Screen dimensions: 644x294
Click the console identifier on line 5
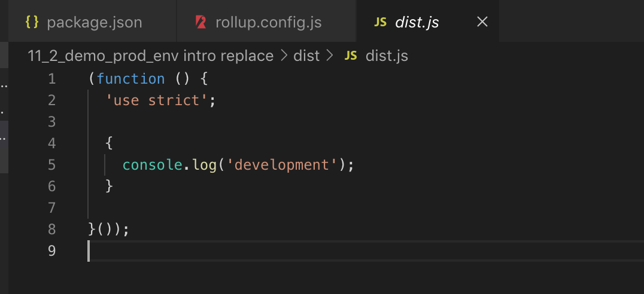tap(151, 164)
